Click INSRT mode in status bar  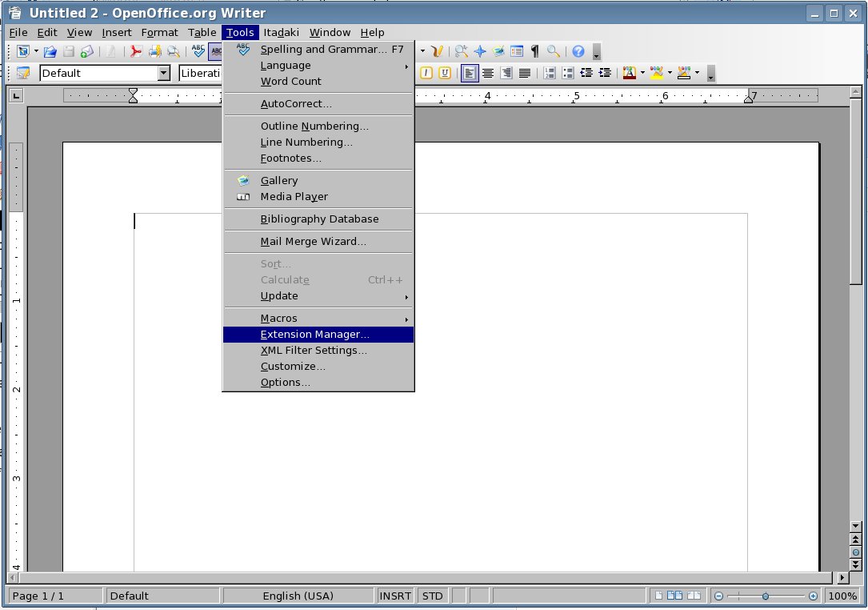click(395, 596)
